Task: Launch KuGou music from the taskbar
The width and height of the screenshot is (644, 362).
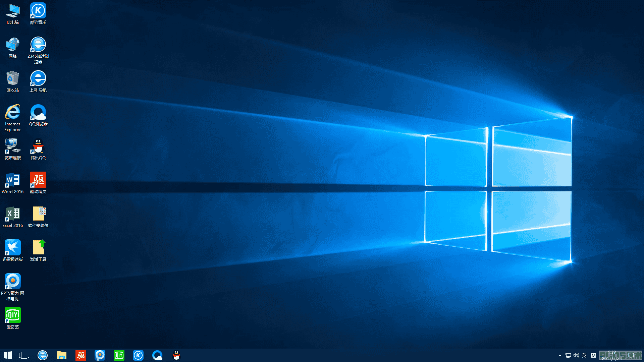Action: pos(138,355)
